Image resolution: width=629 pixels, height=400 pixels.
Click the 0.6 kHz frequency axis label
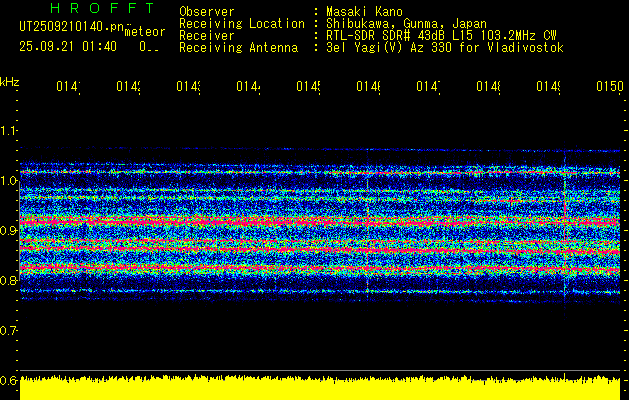pos(9,380)
